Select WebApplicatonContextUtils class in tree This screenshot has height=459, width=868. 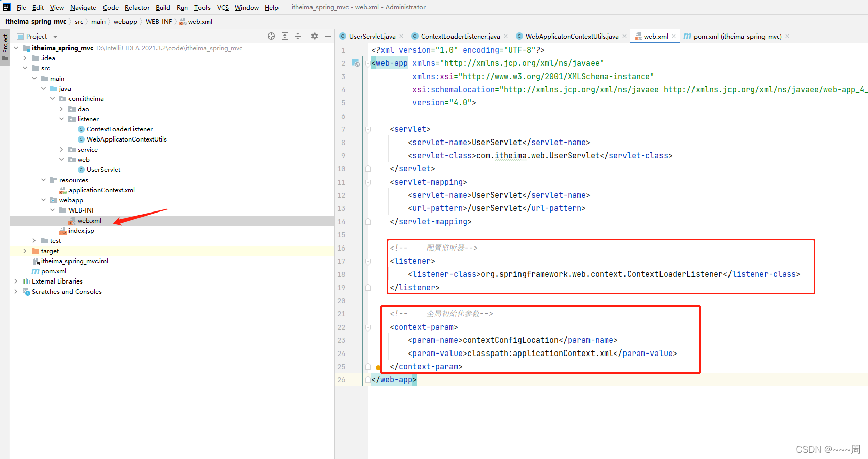pyautogui.click(x=126, y=139)
